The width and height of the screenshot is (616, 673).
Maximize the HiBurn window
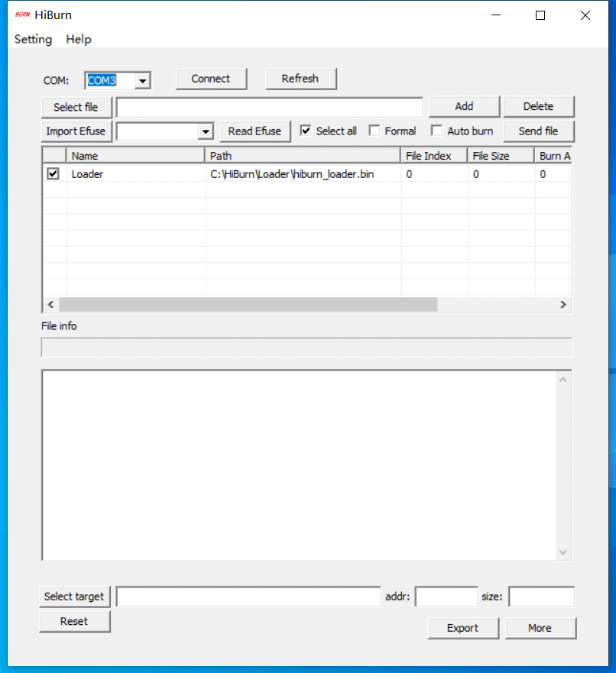(x=540, y=15)
